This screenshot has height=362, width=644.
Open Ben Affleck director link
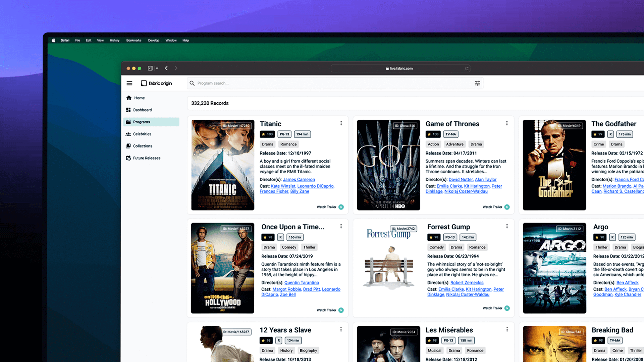627,283
